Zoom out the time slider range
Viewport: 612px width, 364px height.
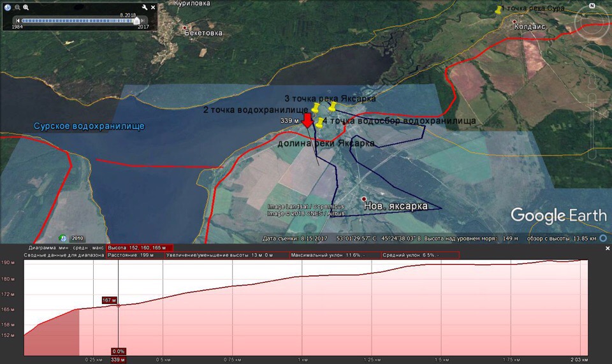click(17, 7)
